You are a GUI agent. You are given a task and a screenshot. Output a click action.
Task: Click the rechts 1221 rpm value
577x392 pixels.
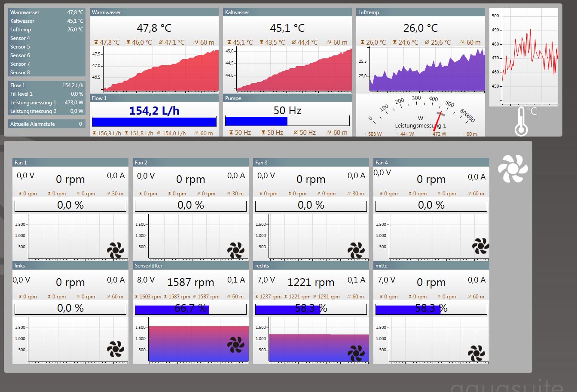click(x=311, y=283)
